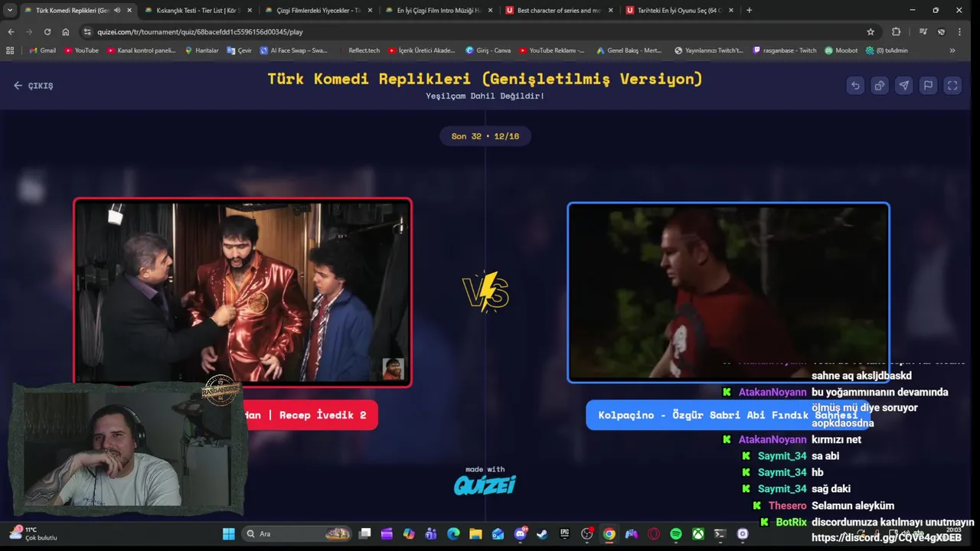Open the tab search dropdown arrow

(10, 10)
